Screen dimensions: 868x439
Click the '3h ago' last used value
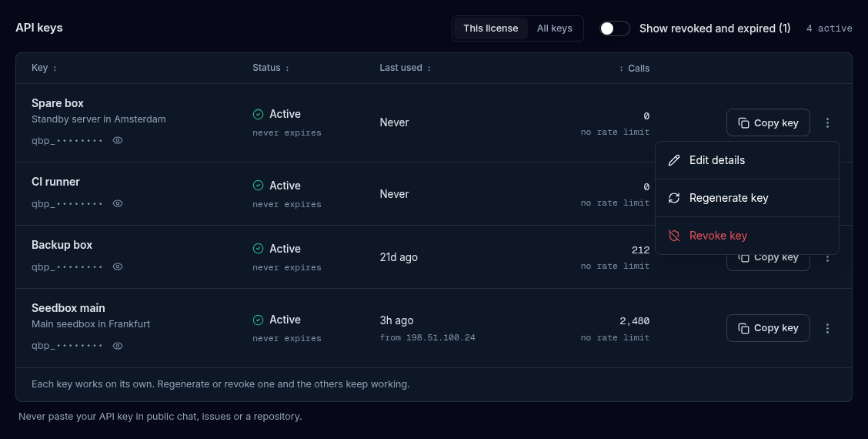click(x=396, y=320)
